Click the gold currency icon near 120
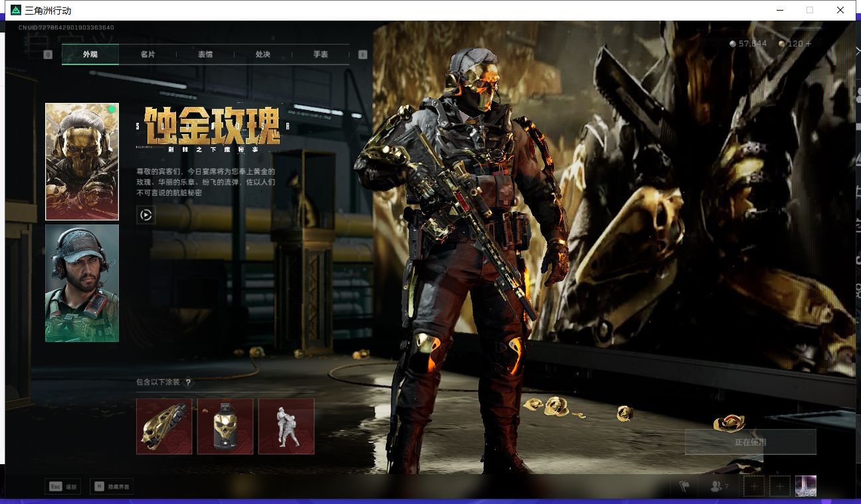 pyautogui.click(x=781, y=44)
